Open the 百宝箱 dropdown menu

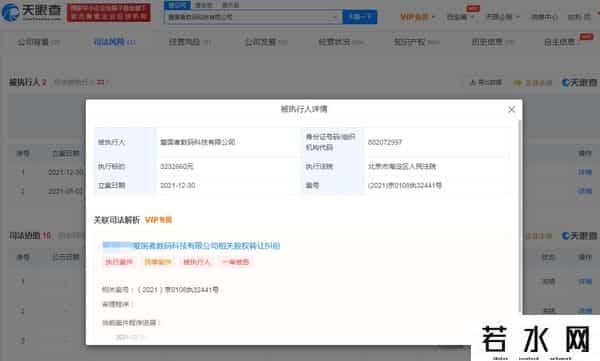[x=460, y=17]
